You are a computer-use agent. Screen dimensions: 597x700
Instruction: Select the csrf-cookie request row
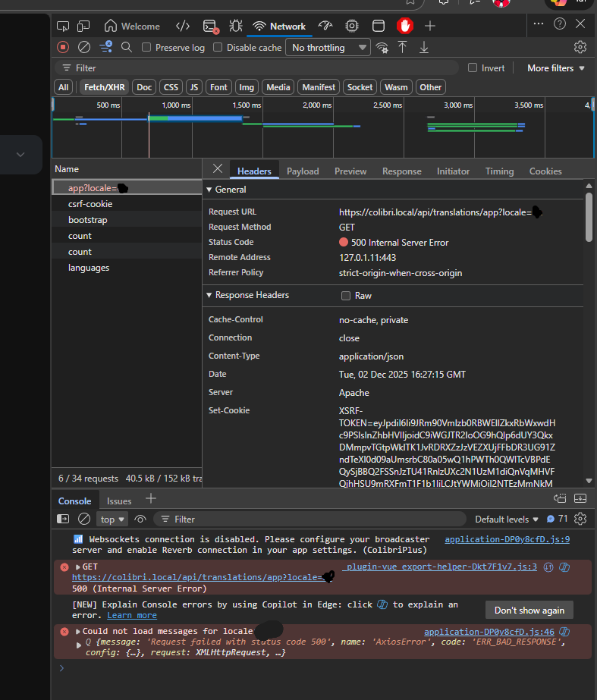[90, 204]
